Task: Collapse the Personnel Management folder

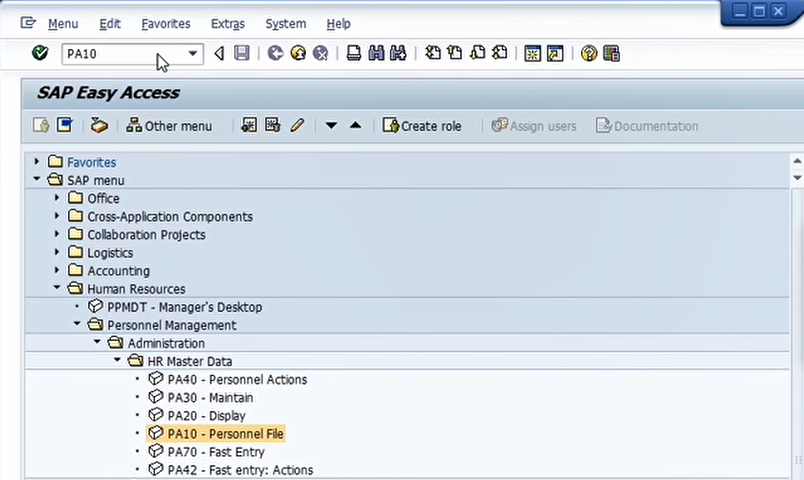Action: click(76, 324)
